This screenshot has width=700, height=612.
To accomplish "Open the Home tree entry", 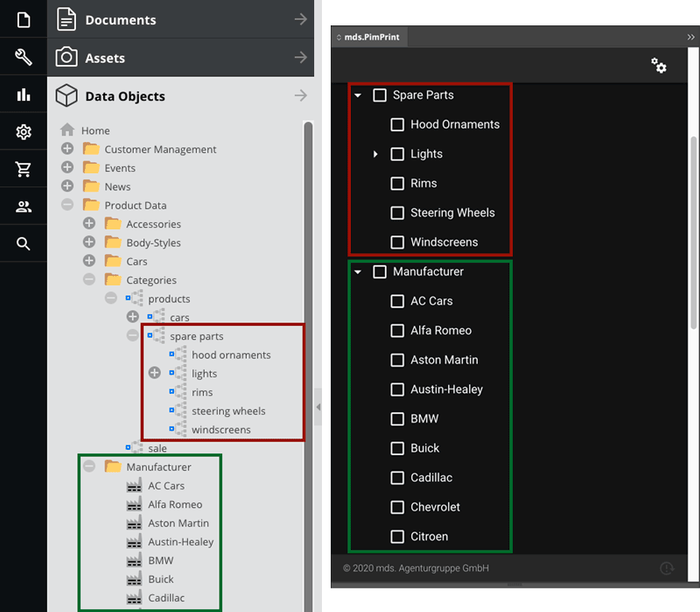I will 95,130.
